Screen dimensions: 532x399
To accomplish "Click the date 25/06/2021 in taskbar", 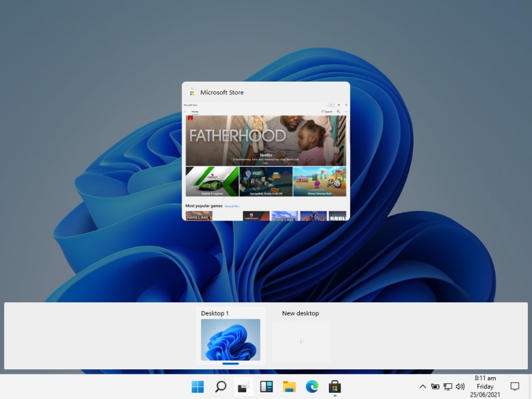I will coord(485,395).
